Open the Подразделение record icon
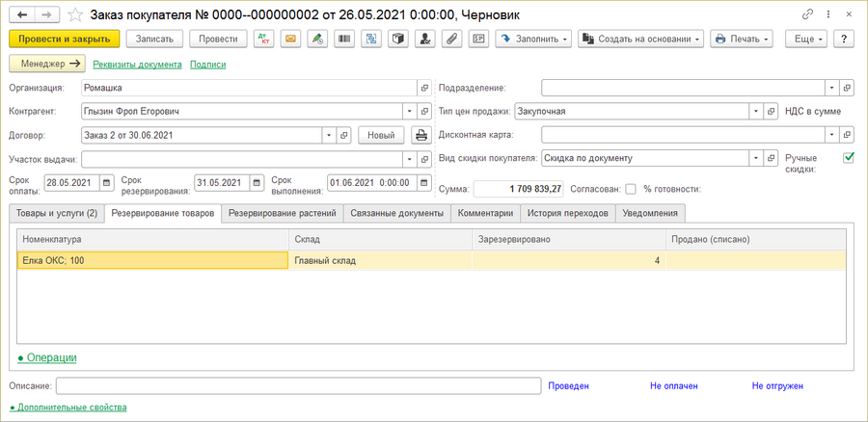 pyautogui.click(x=847, y=88)
